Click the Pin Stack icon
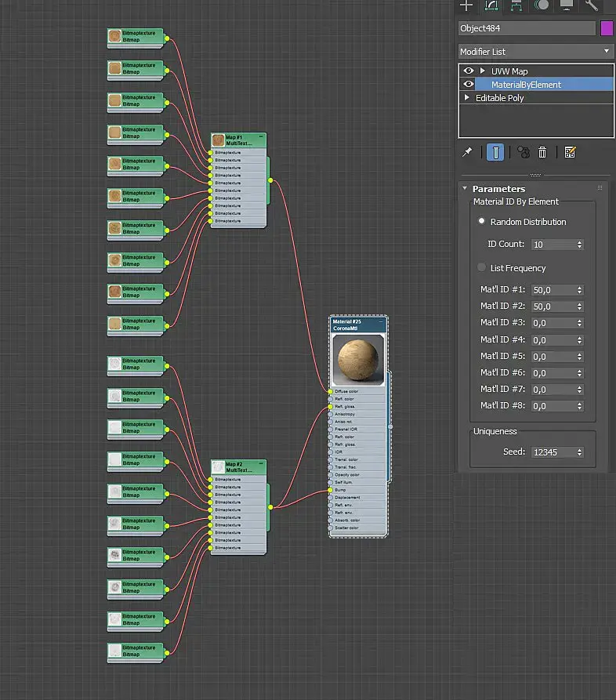The image size is (616, 700). click(x=468, y=152)
